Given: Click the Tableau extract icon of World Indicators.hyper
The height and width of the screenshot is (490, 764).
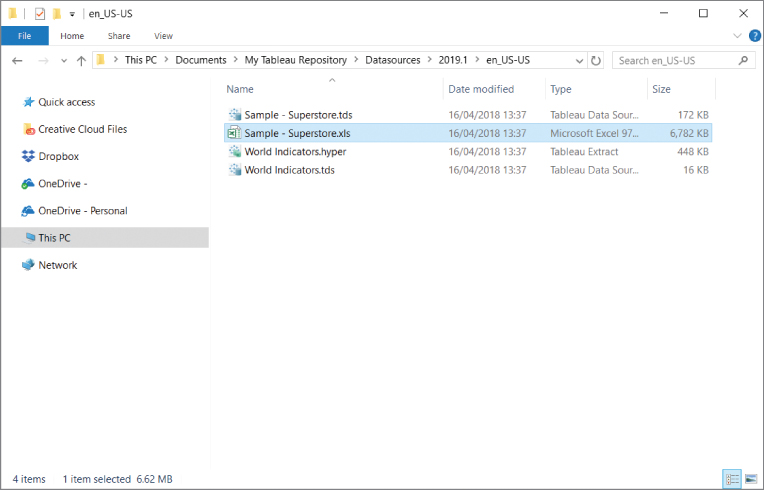Looking at the screenshot, I should tap(235, 151).
